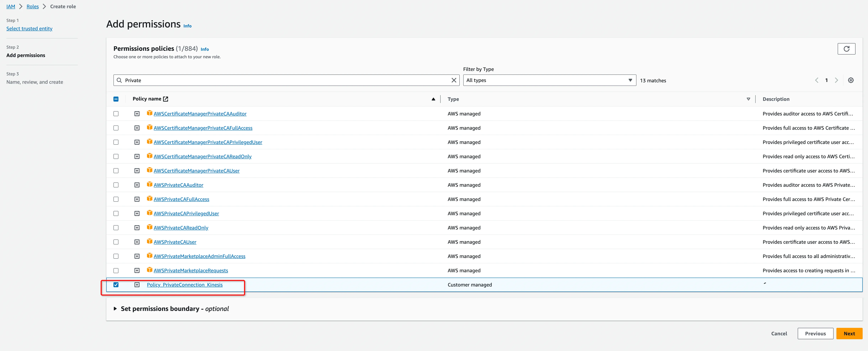Click the Policy name external link icon
Screen dimensions: 868x351
(x=165, y=99)
